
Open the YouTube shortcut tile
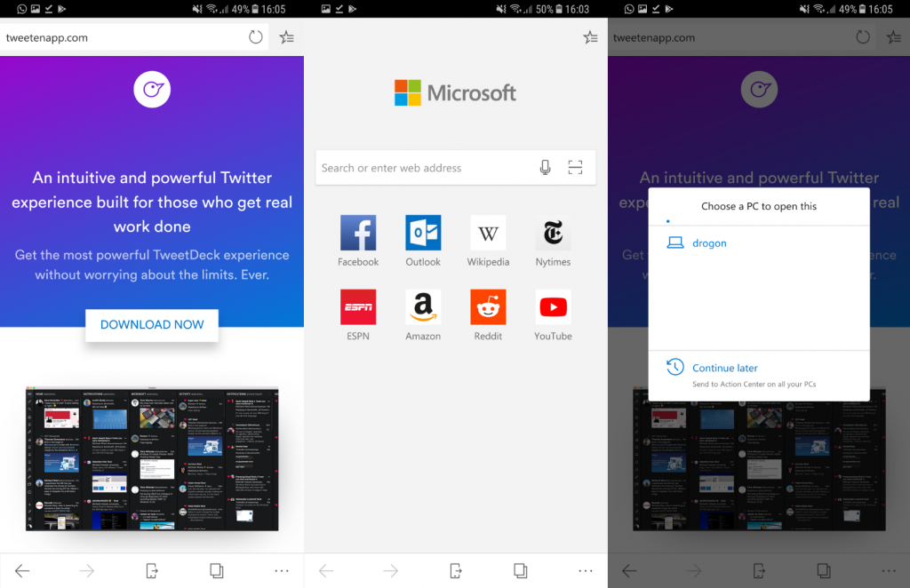(553, 315)
